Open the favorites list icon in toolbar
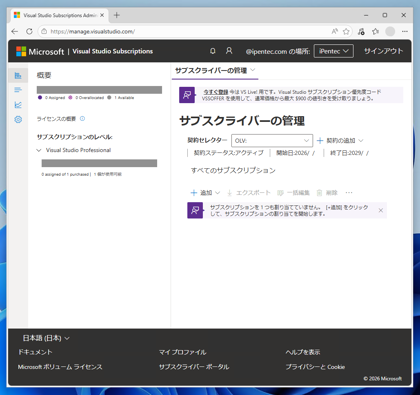420x395 pixels. point(376,31)
